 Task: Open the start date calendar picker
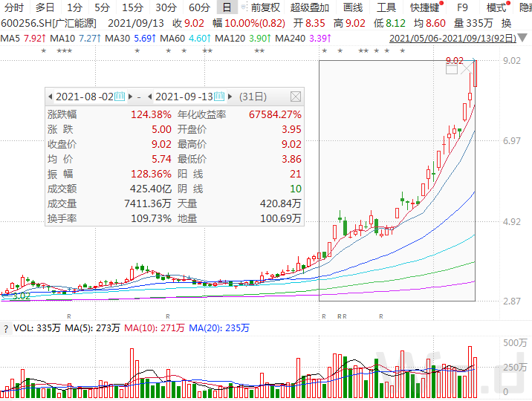120,97
